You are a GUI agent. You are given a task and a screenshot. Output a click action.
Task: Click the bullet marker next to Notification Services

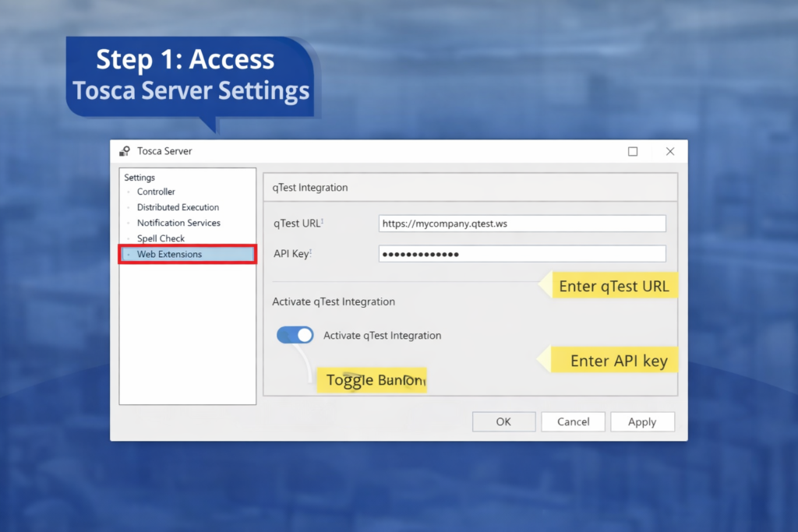(128, 223)
